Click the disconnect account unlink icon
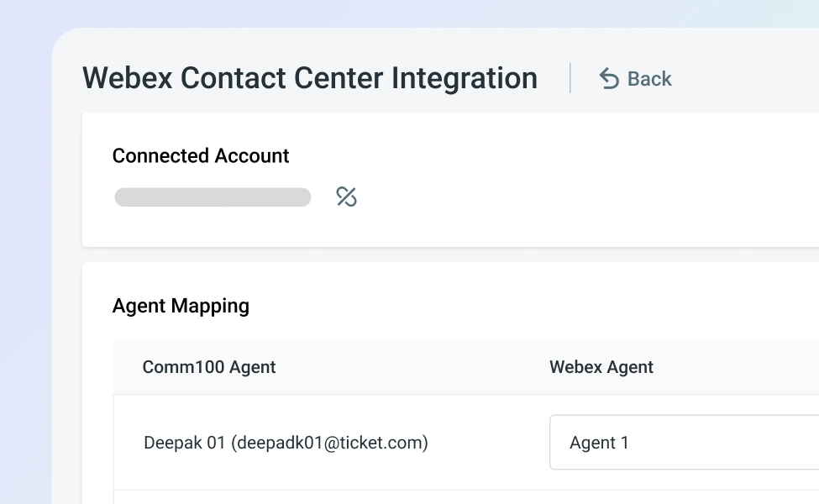Screen dimensions: 819x504 [346, 197]
